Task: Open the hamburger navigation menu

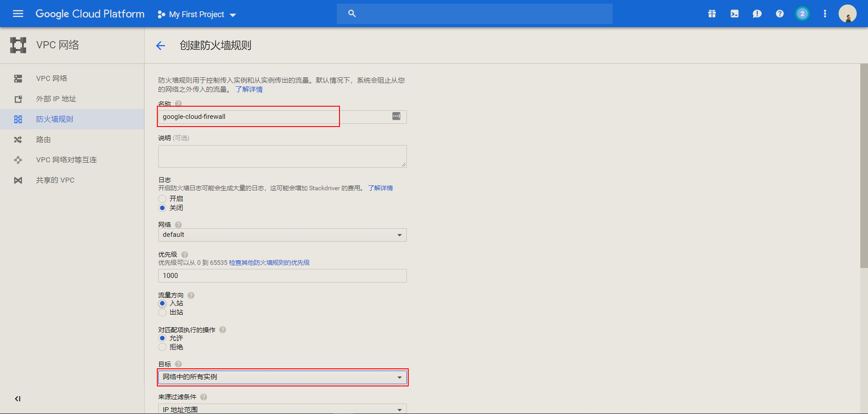Action: 18,14
